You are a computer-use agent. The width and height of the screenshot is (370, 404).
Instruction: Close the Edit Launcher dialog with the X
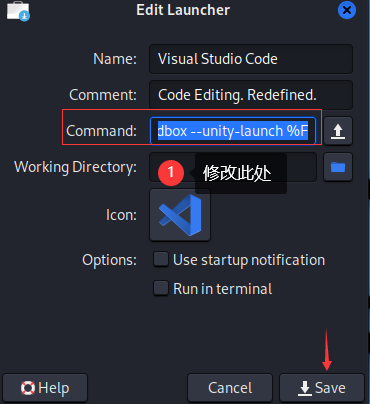pyautogui.click(x=347, y=10)
